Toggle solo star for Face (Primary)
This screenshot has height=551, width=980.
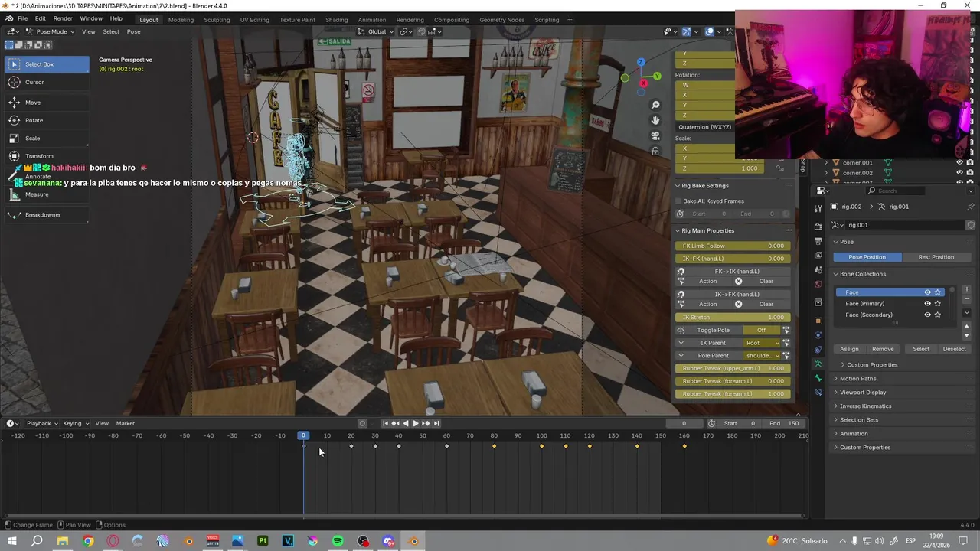938,304
